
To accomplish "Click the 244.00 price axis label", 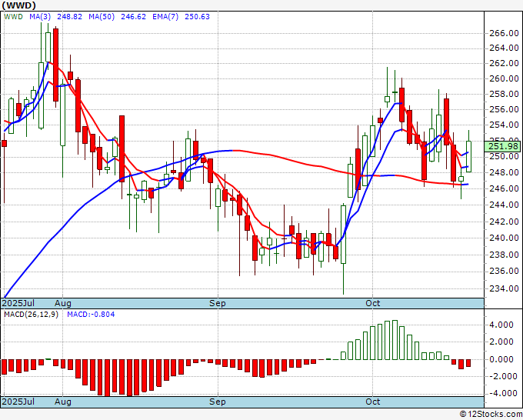I will coord(504,205).
